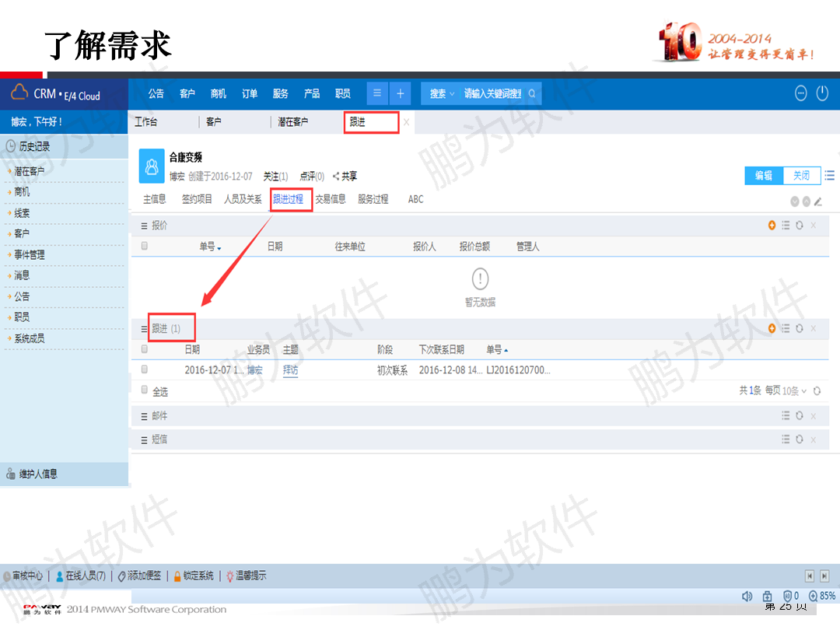This screenshot has width=840, height=630.
Task: Open the 每页 10条 page size dropdown
Action: pos(794,391)
